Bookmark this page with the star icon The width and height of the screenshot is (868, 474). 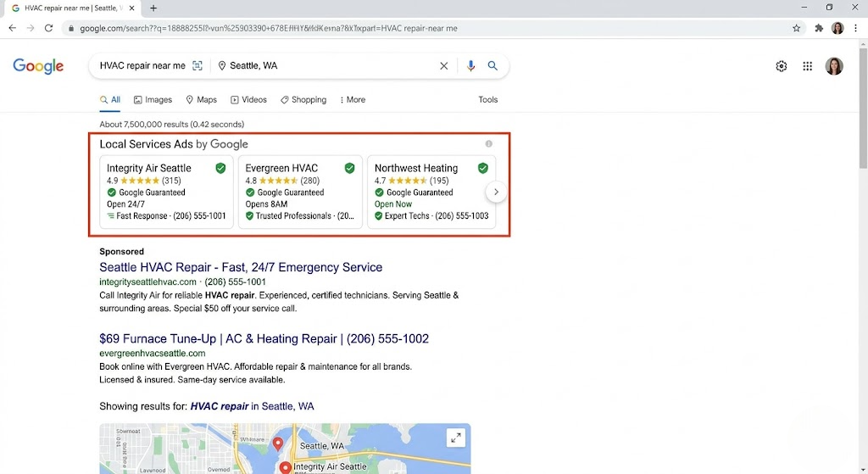tap(796, 28)
